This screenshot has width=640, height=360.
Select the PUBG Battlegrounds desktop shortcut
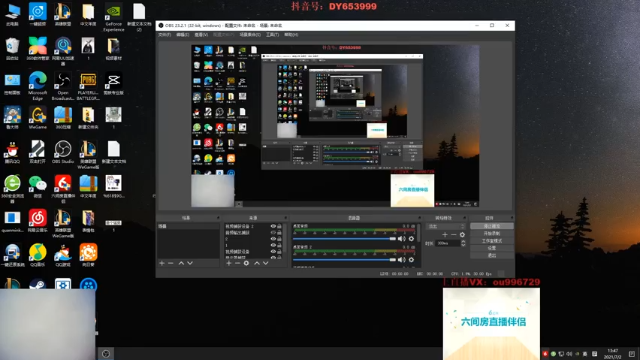pos(88,86)
